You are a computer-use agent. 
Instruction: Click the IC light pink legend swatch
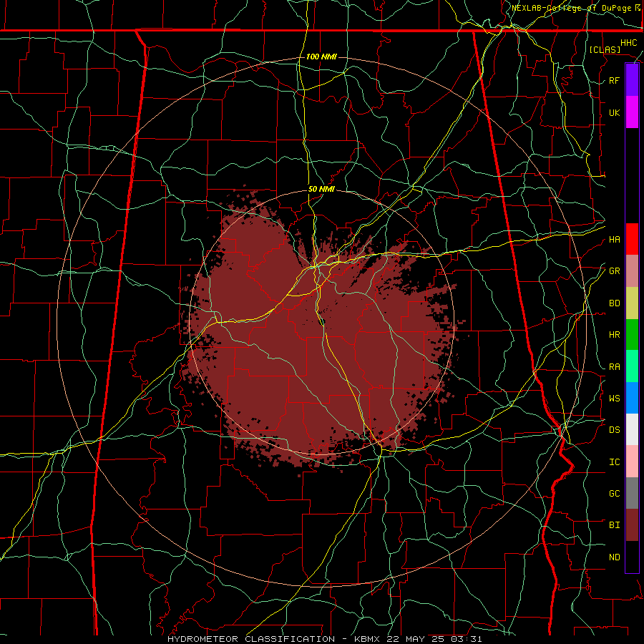[x=632, y=462]
